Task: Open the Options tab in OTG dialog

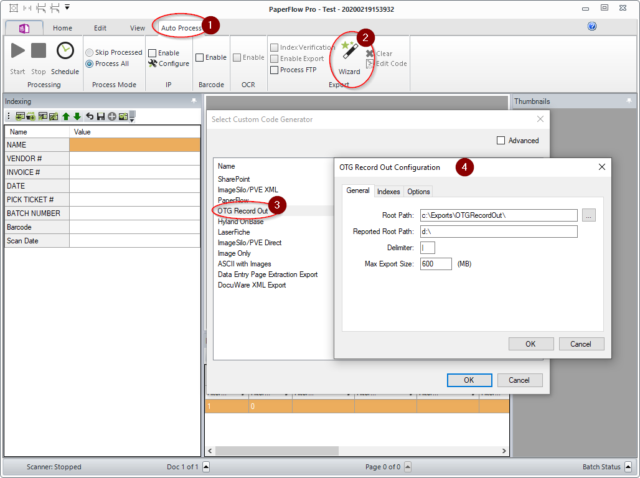Action: click(418, 191)
